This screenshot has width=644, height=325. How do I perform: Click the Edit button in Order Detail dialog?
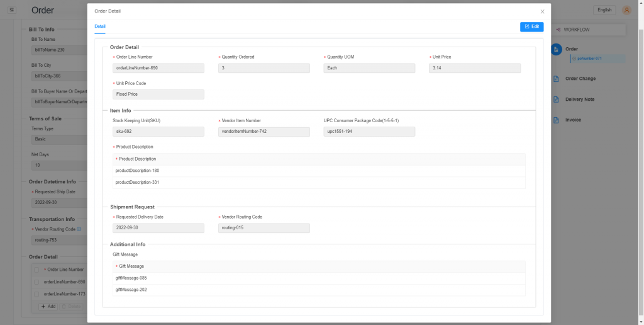click(531, 26)
